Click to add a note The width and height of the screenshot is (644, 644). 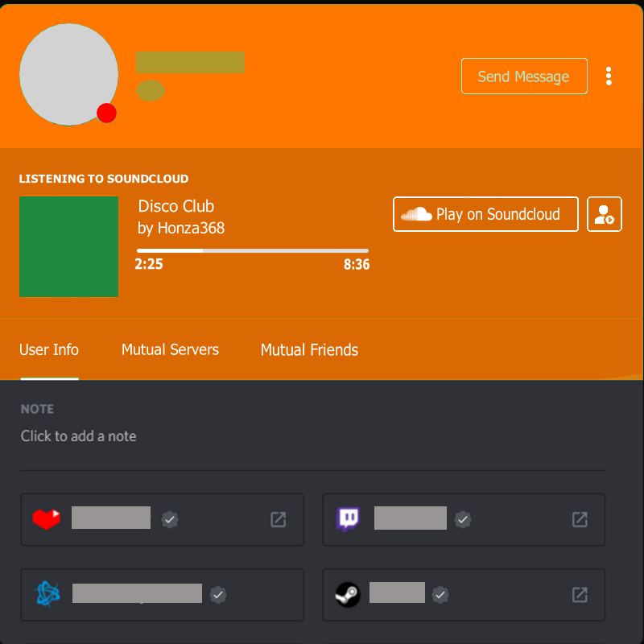pos(78,436)
